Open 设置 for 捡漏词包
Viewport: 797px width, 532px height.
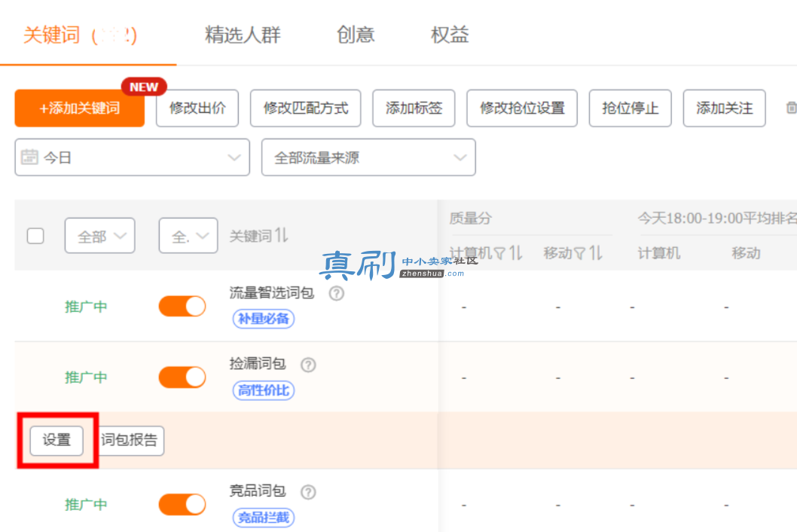point(56,441)
